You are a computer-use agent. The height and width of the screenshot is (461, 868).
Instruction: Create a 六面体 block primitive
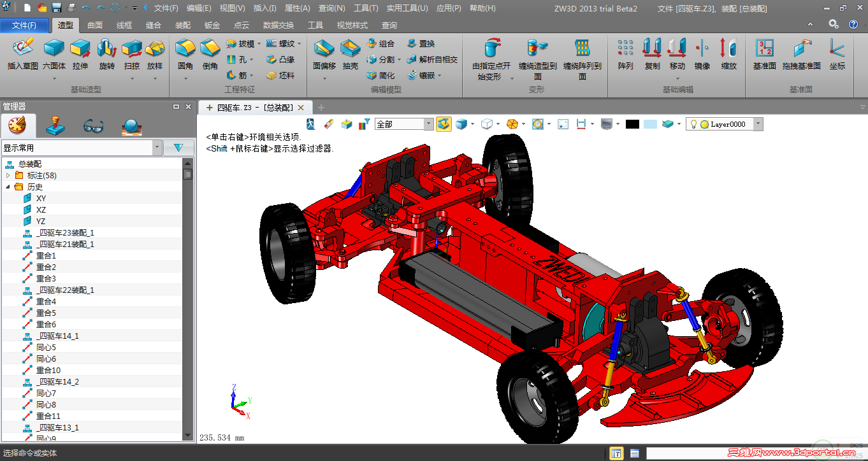[54, 54]
